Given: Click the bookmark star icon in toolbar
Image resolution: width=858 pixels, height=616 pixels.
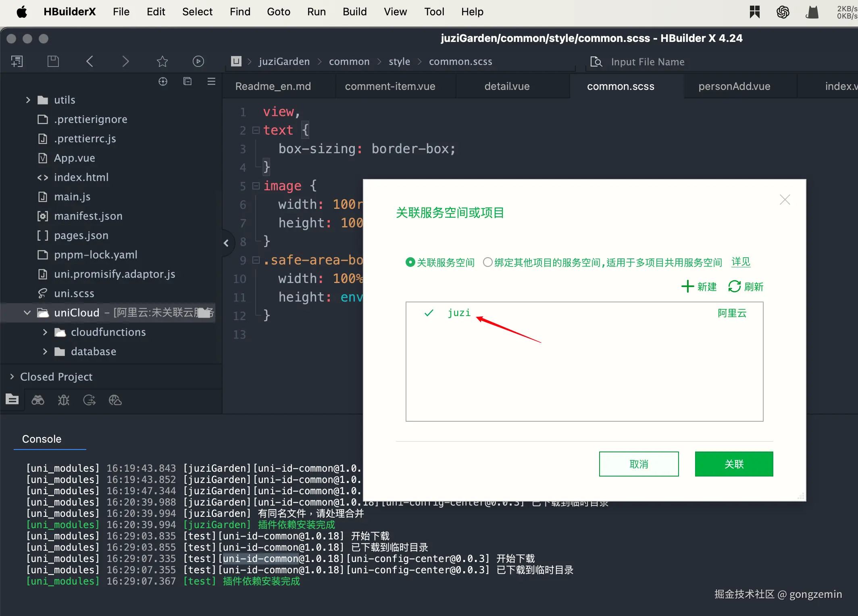Looking at the screenshot, I should click(162, 61).
